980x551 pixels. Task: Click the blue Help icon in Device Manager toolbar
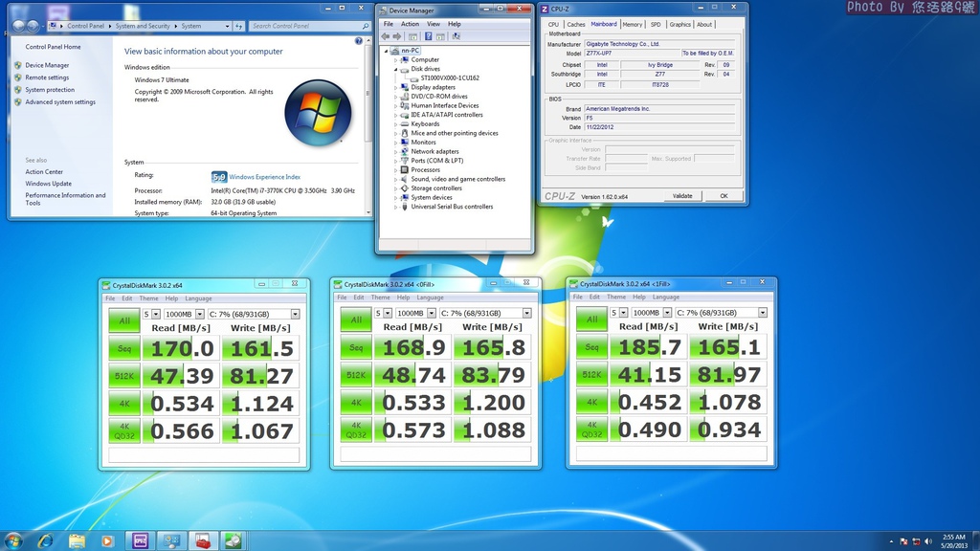point(428,36)
